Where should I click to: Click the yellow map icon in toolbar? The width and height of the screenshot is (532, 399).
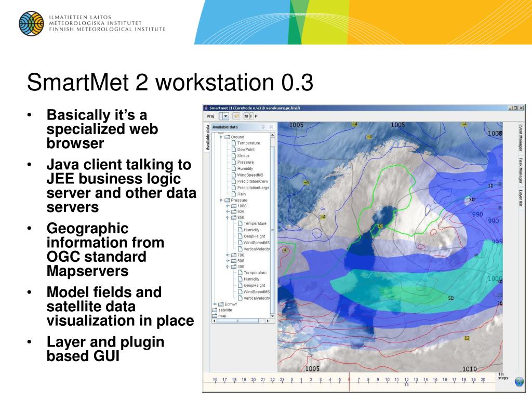point(236,116)
